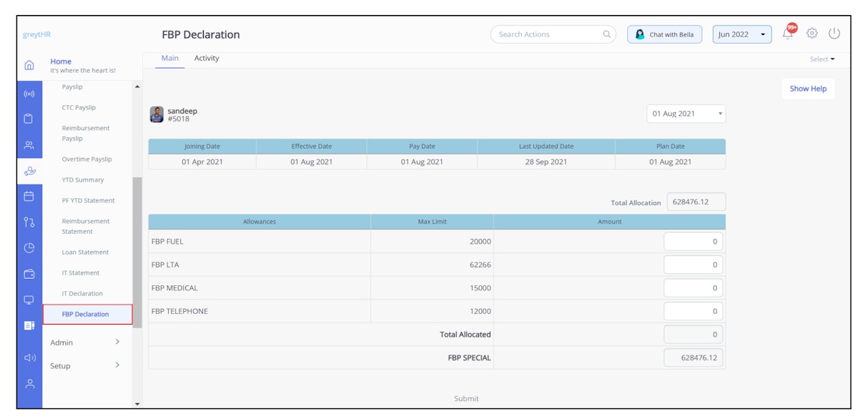Click Chat with Bella button

pos(665,34)
